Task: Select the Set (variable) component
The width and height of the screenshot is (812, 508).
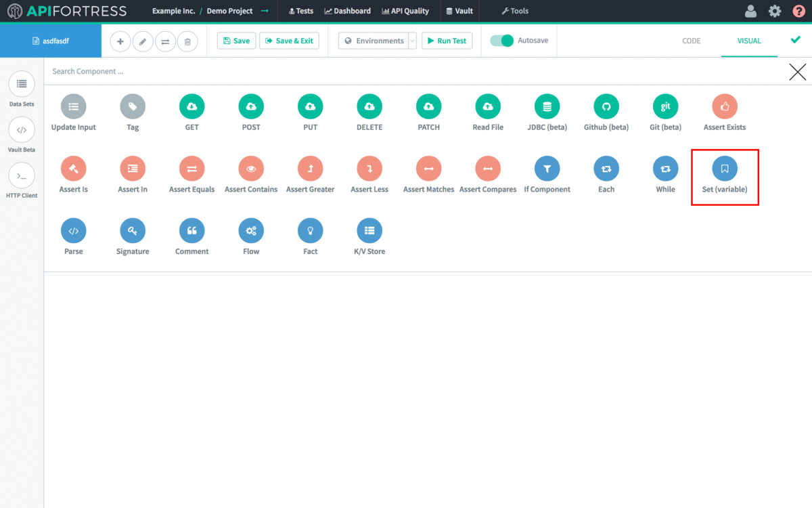Action: click(725, 168)
